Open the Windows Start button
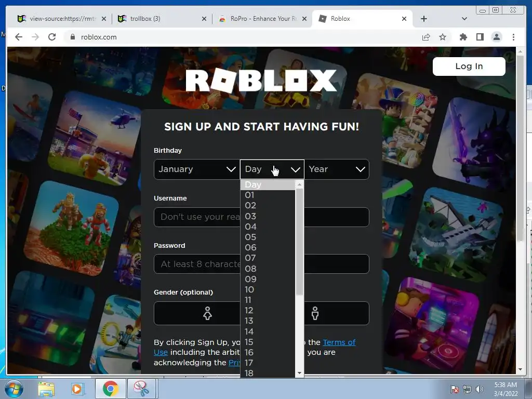This screenshot has width=532, height=399. [x=13, y=389]
